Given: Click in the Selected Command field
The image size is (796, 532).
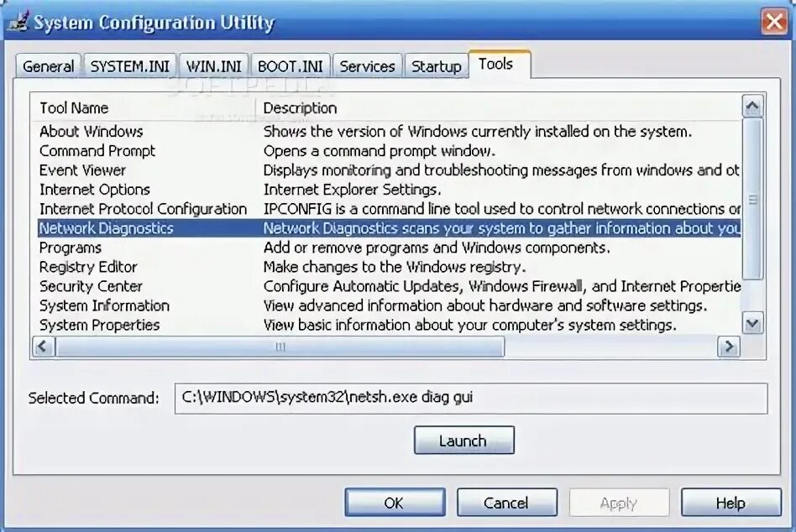Looking at the screenshot, I should pyautogui.click(x=470, y=398).
